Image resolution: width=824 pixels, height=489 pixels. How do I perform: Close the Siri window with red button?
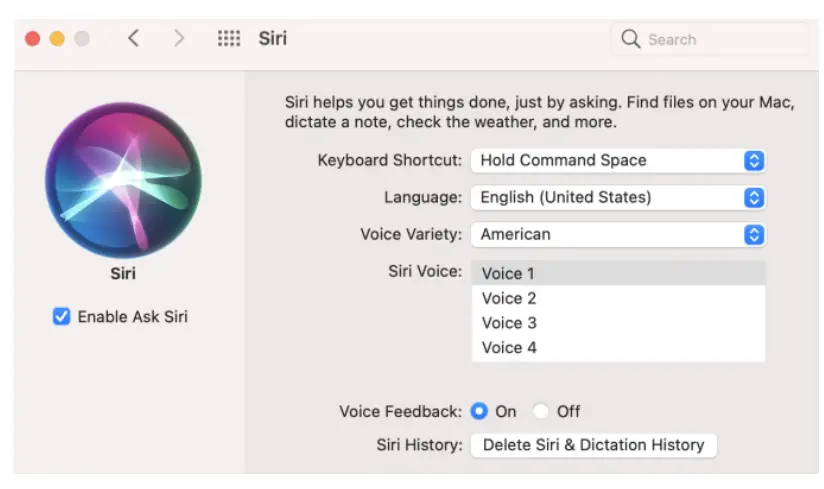(33, 39)
